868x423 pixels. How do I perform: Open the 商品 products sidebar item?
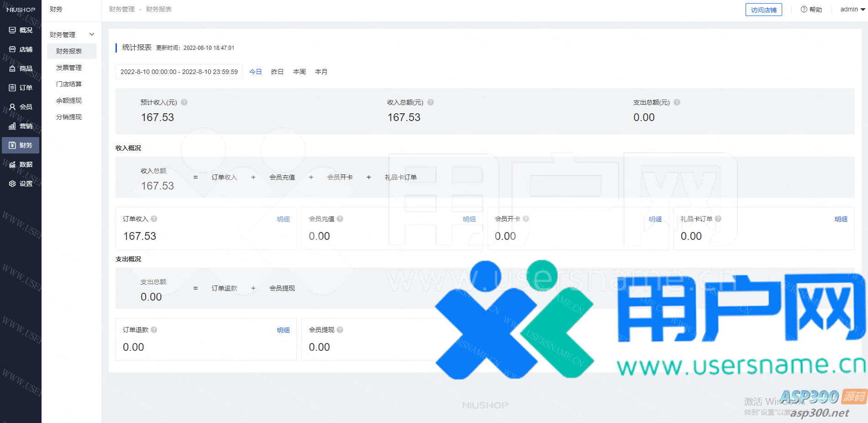pyautogui.click(x=21, y=69)
